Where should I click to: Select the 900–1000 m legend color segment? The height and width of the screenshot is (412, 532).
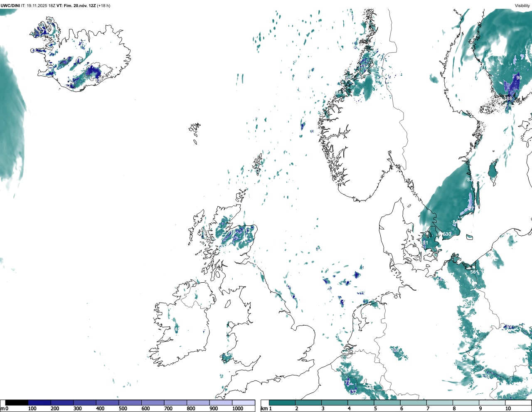pyautogui.click(x=221, y=402)
